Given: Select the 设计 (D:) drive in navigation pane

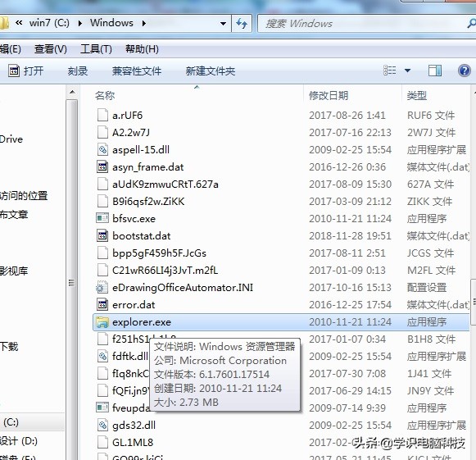Looking at the screenshot, I should pyautogui.click(x=19, y=441).
